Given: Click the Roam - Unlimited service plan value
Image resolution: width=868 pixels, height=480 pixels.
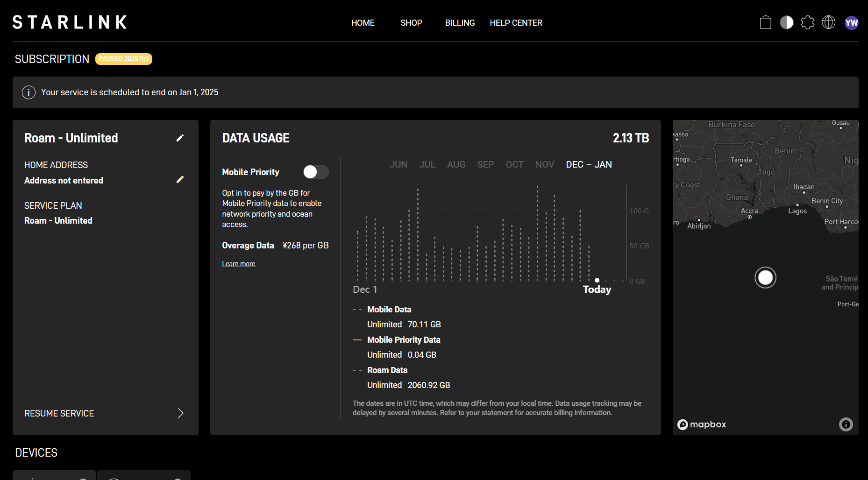Looking at the screenshot, I should (x=58, y=220).
